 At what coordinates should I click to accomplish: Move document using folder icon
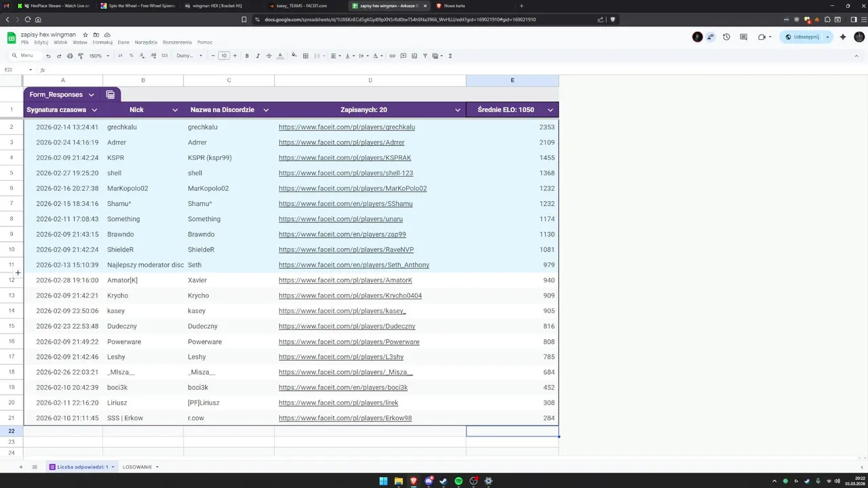coord(96,35)
